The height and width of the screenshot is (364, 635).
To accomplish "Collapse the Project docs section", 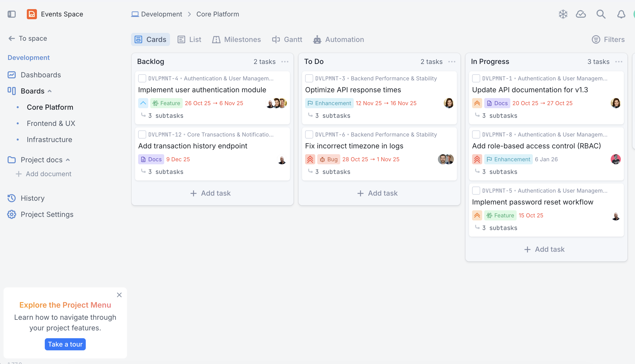I will 68,160.
